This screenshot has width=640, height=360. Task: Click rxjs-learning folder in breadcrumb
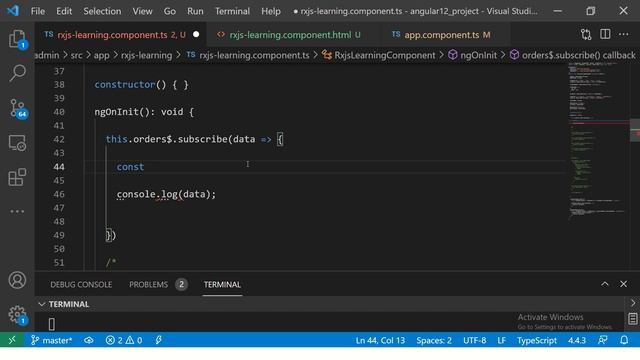[147, 55]
